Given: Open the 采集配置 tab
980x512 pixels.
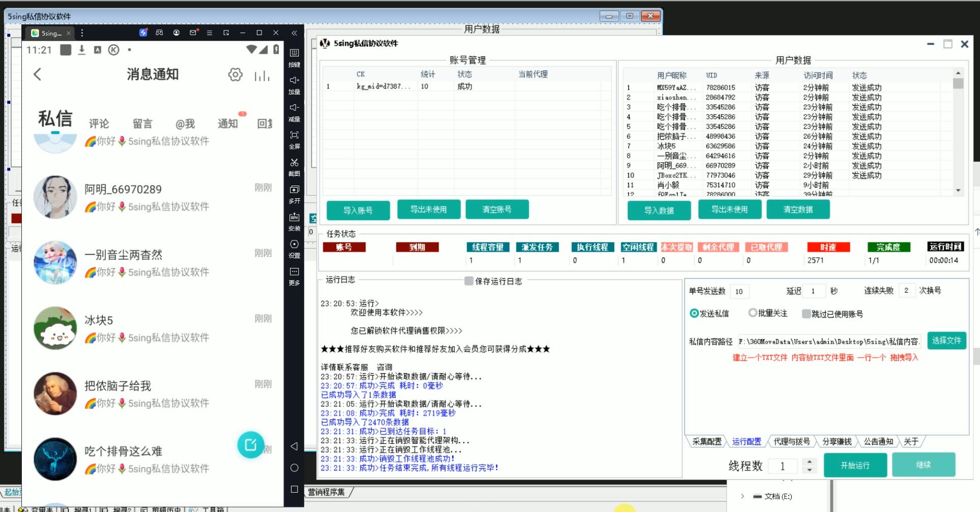Looking at the screenshot, I should click(x=707, y=441).
